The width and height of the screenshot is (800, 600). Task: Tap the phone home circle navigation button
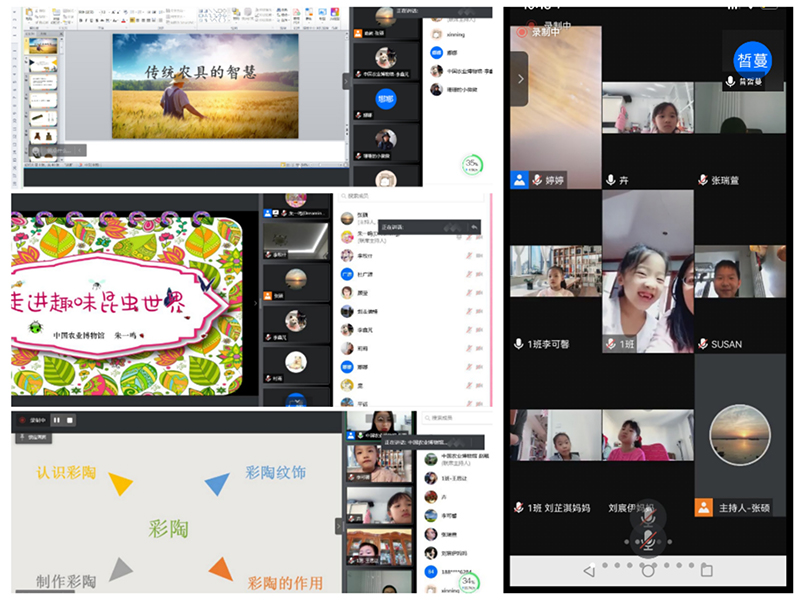(648, 571)
